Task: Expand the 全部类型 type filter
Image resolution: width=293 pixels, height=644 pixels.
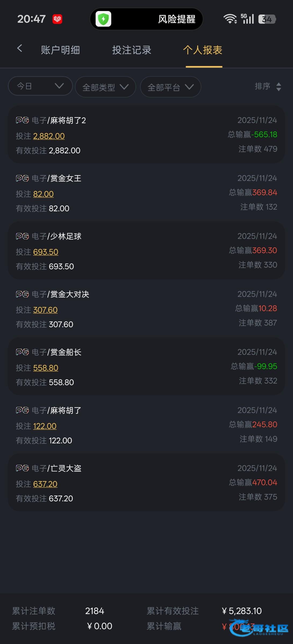Action: (x=105, y=87)
